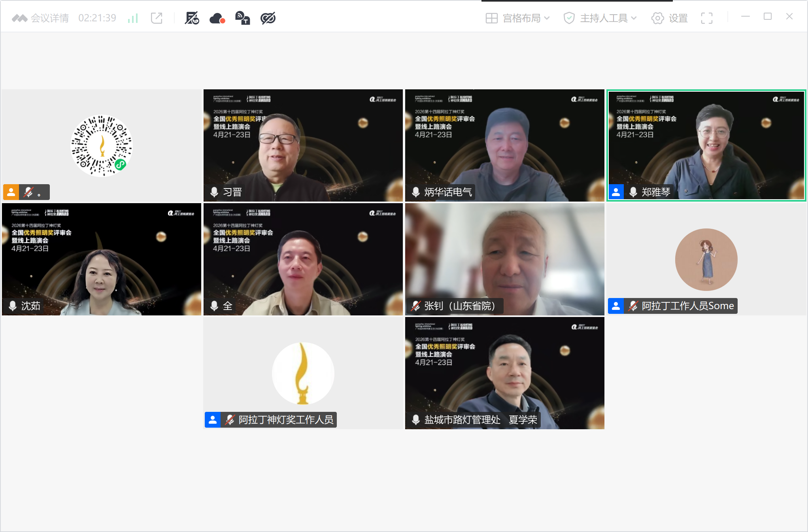Viewport: 808px width, 532px height.
Task: Click the 设置 gear icon
Action: (657, 18)
